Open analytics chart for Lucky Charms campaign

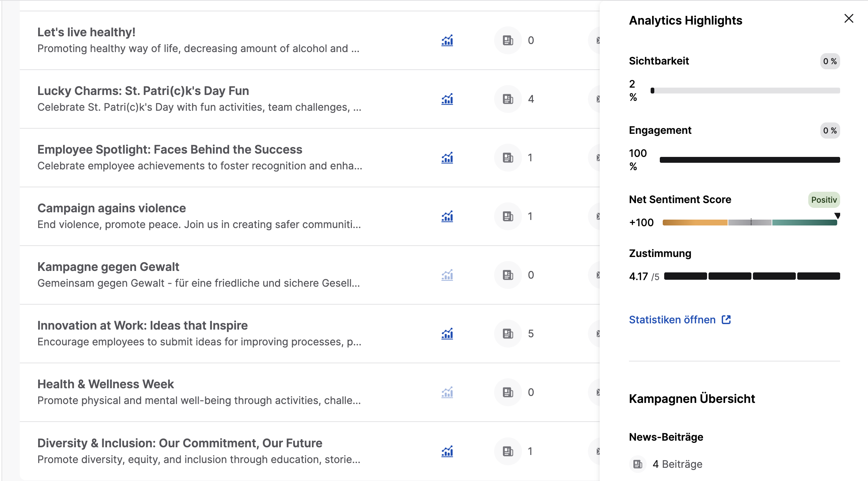[x=447, y=99]
